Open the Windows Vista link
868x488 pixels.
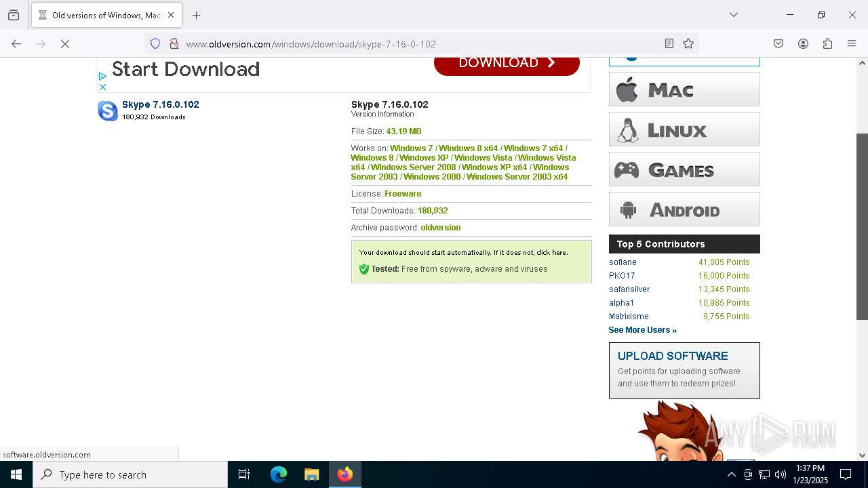(484, 158)
